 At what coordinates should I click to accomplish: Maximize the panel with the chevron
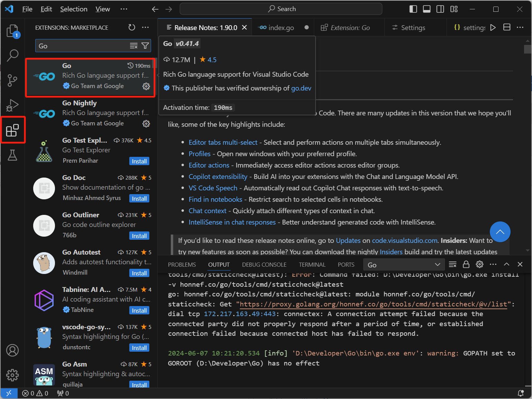506,265
